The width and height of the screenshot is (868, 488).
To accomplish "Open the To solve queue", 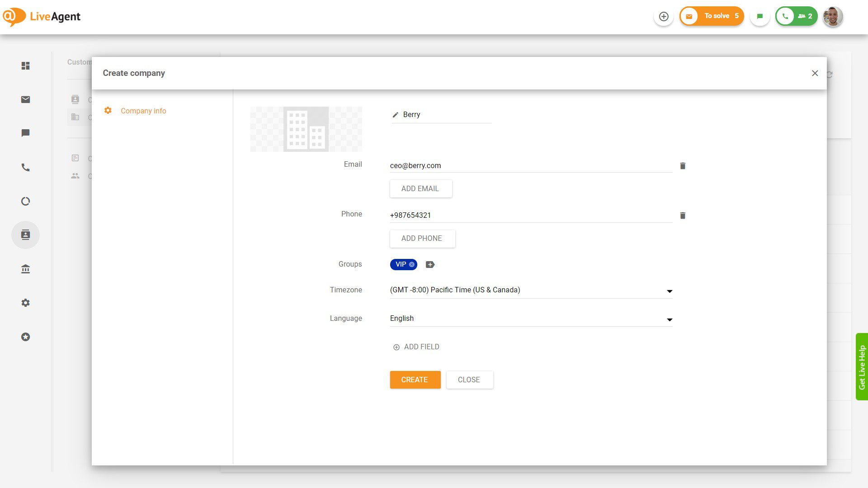I will coord(712,16).
